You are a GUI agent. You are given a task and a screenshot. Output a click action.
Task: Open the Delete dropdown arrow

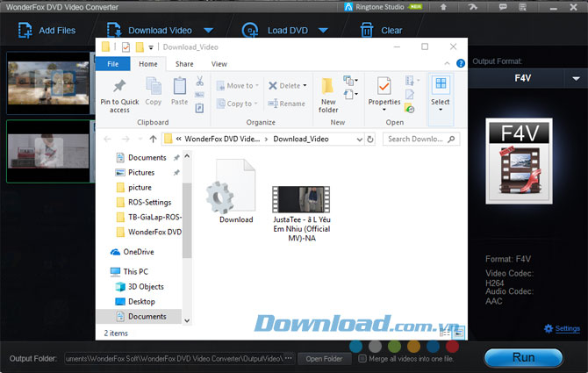point(305,86)
